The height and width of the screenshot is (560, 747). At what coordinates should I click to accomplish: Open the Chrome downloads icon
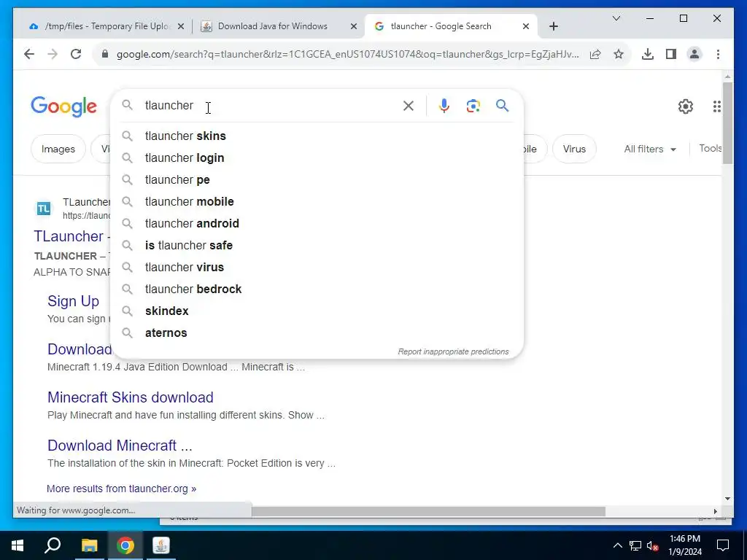(648, 54)
